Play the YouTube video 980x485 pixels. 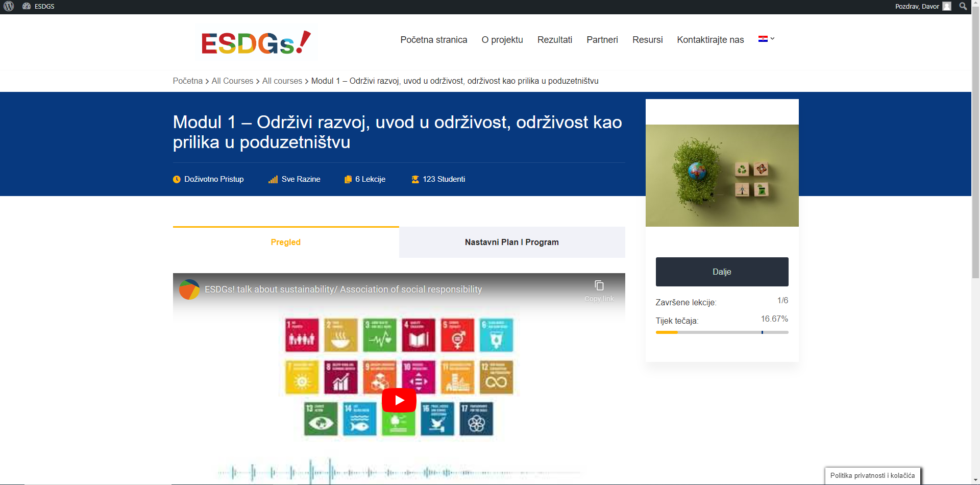pos(399,400)
